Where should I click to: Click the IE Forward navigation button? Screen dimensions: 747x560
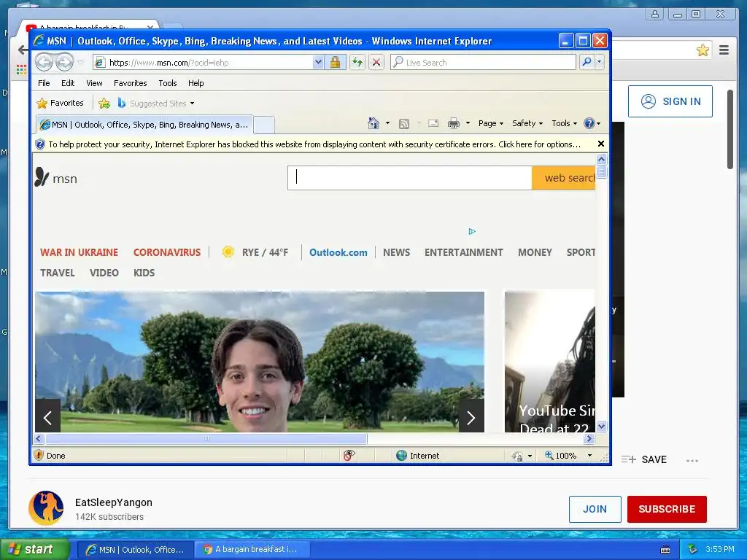(x=65, y=63)
